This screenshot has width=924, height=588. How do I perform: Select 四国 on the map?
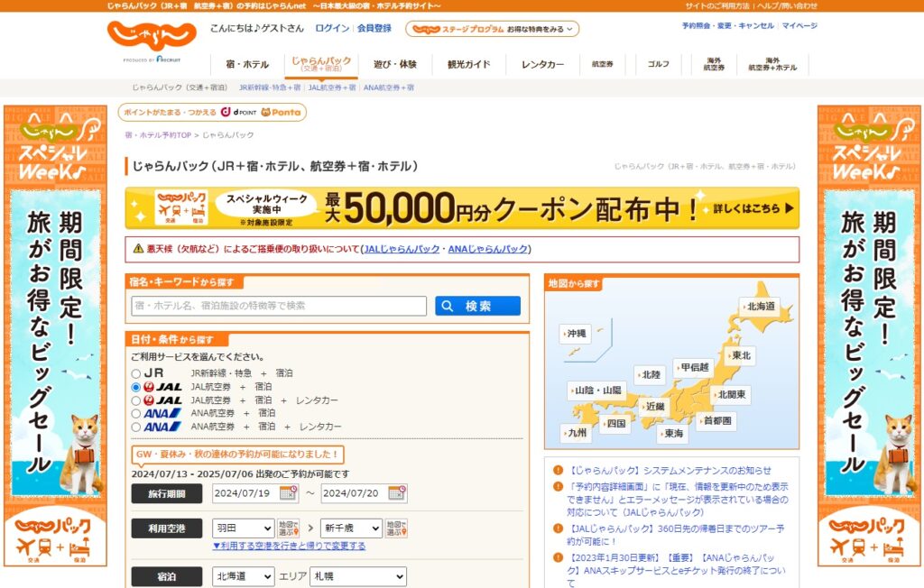[615, 424]
